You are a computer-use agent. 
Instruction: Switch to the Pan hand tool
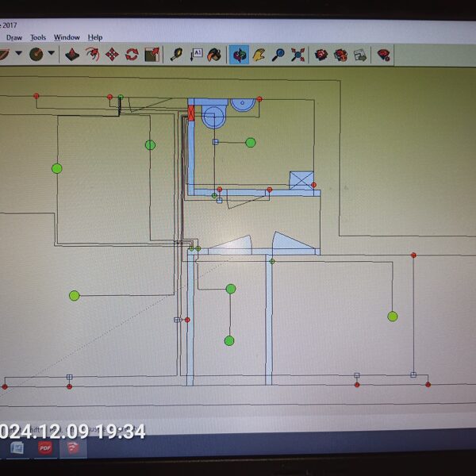259,54
